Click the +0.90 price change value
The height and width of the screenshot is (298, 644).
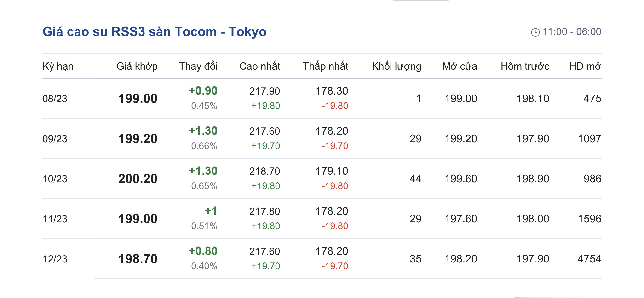click(x=203, y=91)
